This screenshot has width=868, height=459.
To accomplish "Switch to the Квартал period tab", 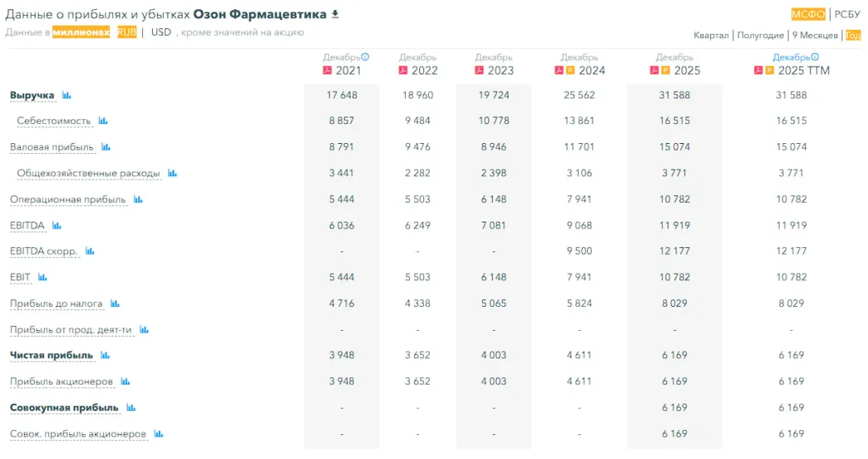I will coord(711,36).
